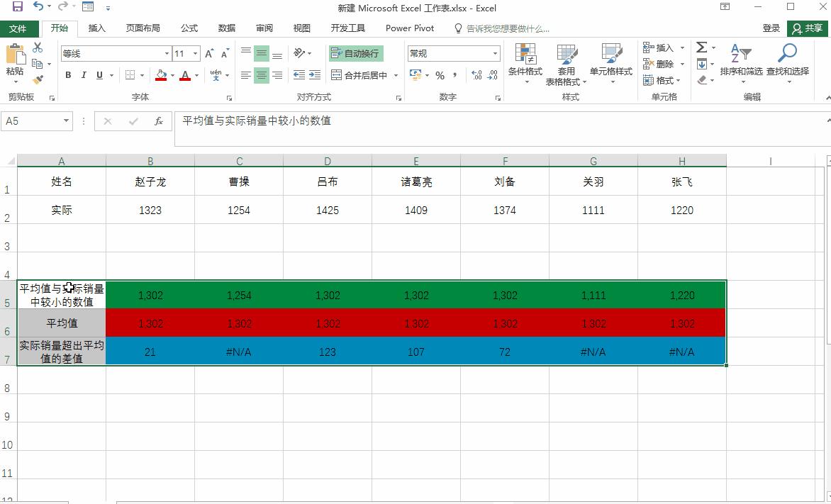Screen dimensions: 831x504
Task: Click the Cut scissors icon
Action: pyautogui.click(x=38, y=47)
